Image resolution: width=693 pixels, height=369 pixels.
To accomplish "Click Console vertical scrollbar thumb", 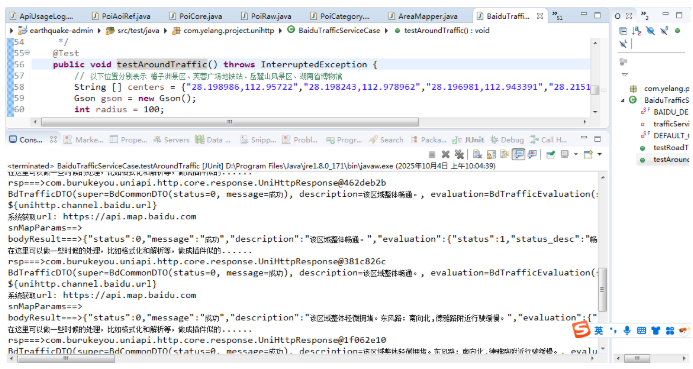I will 602,290.
